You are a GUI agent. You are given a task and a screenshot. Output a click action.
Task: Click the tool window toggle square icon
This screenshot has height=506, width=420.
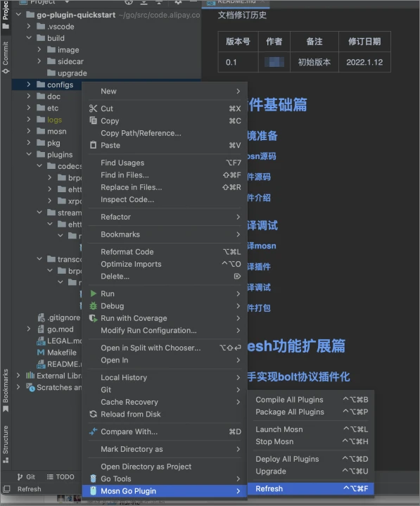(x=7, y=488)
